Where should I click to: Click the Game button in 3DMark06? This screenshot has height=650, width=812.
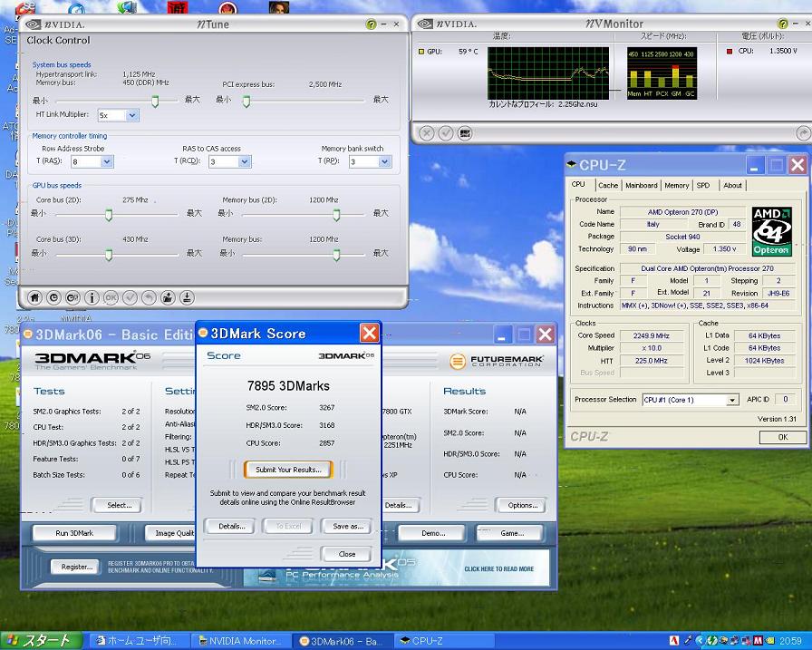[511, 533]
